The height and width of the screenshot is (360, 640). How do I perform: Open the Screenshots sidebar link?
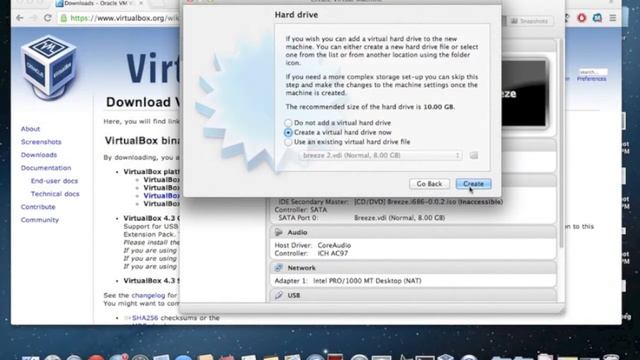pyautogui.click(x=41, y=142)
